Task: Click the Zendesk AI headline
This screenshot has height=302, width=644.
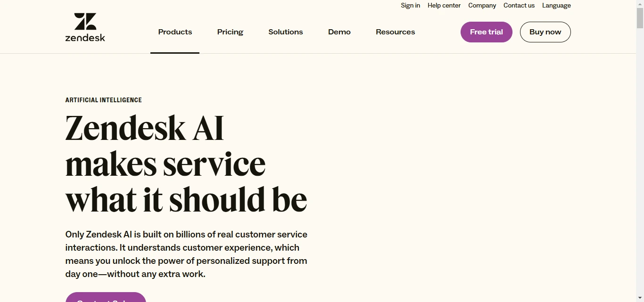Action: pos(186,163)
